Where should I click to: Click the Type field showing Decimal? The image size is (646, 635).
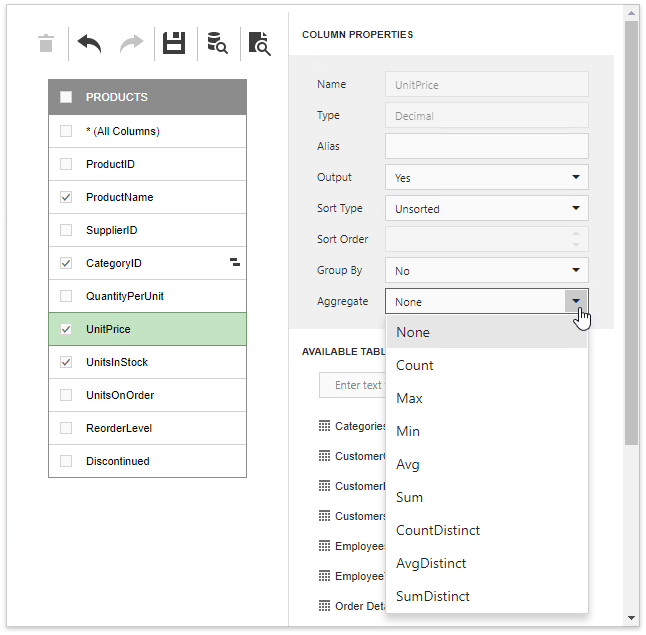point(487,115)
